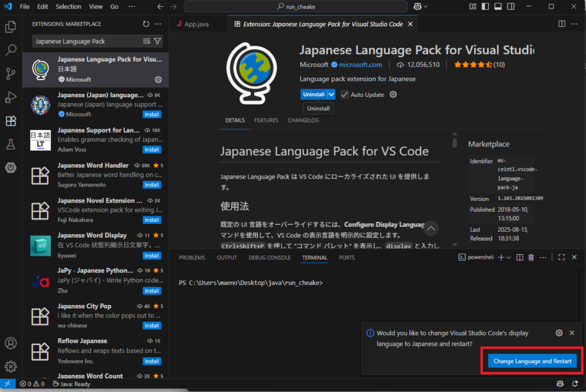Open new terminal launch profile dropdown
The image size is (586, 392).
point(509,258)
